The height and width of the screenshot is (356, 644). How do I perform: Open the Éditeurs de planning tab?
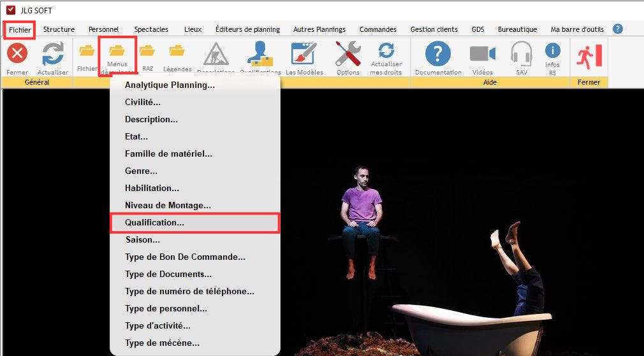[x=247, y=29]
